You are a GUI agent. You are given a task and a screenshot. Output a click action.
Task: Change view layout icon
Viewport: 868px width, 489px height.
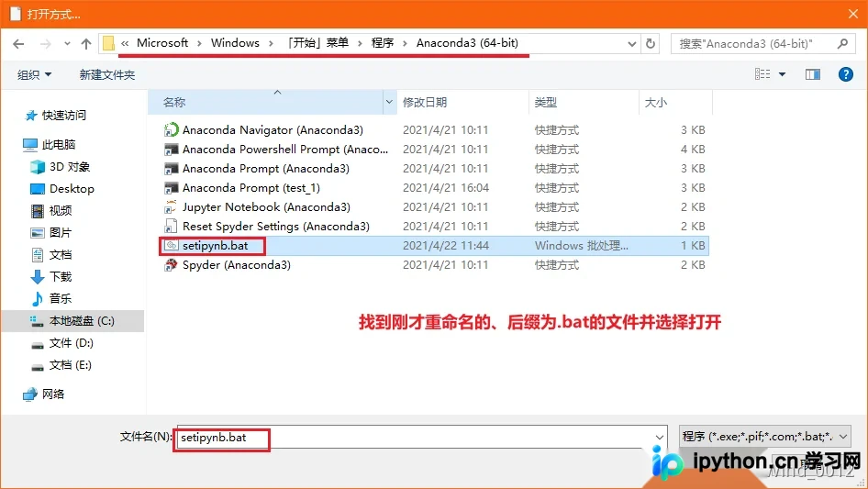pyautogui.click(x=762, y=73)
